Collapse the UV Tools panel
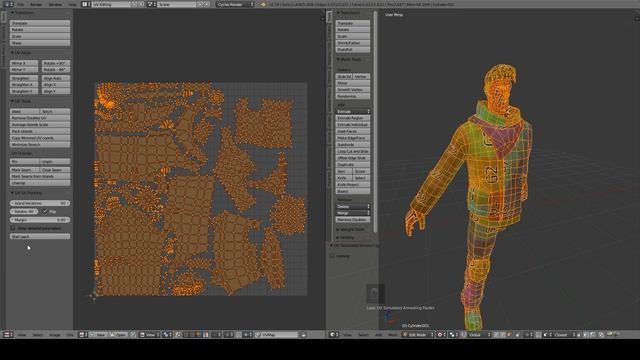 pyautogui.click(x=21, y=101)
